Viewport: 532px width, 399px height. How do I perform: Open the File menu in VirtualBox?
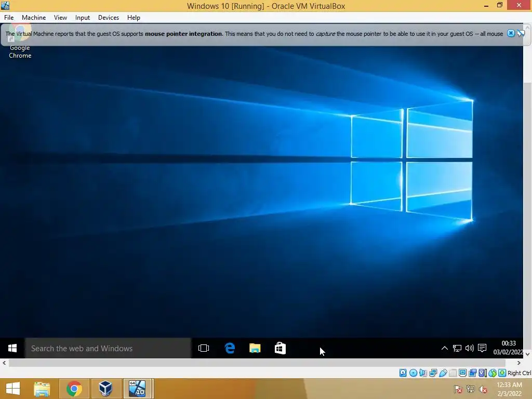9,18
